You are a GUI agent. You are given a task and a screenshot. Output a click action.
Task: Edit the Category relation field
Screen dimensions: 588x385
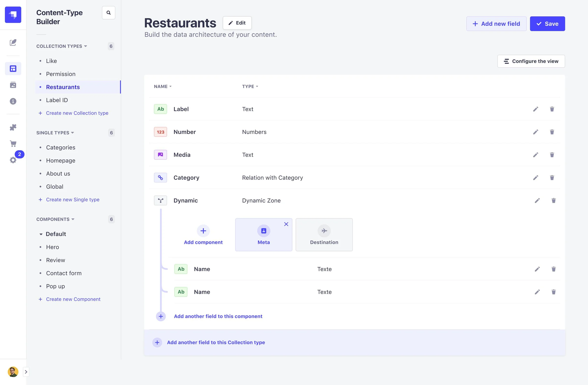[x=535, y=178]
